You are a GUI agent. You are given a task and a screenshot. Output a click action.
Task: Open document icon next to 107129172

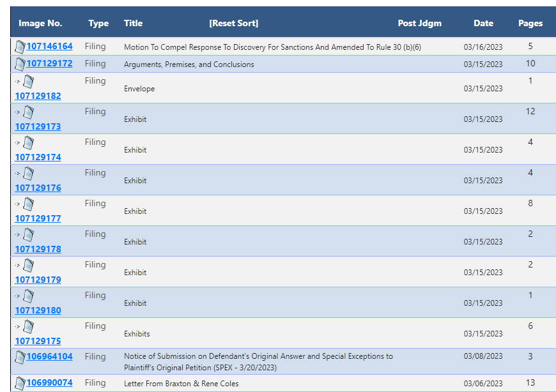tap(20, 64)
